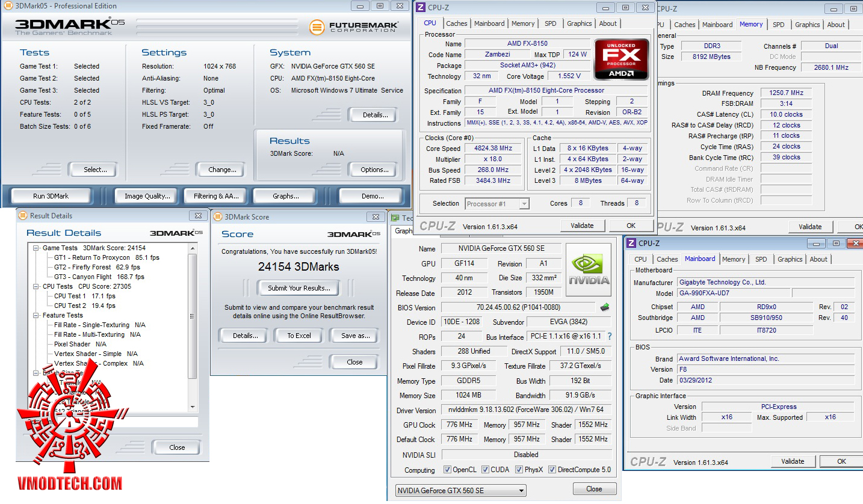This screenshot has width=863, height=504.
Task: Select CPU Test 1 result row
Action: point(85,296)
